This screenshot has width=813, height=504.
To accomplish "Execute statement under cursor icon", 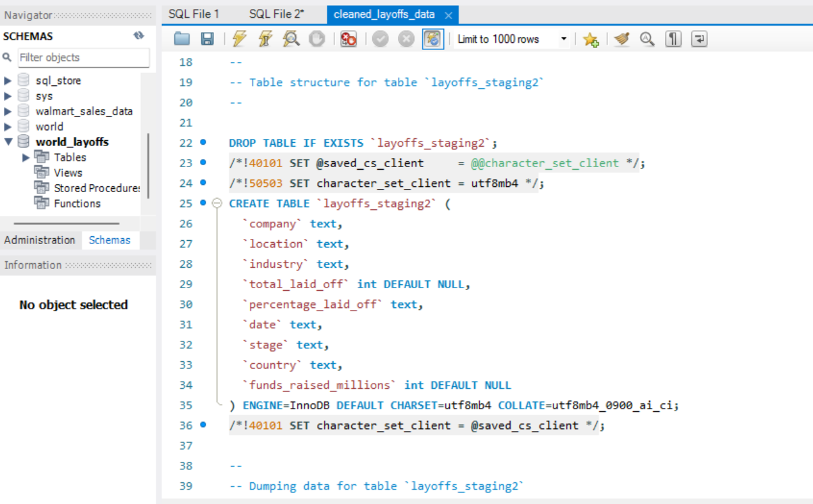I will (x=265, y=39).
